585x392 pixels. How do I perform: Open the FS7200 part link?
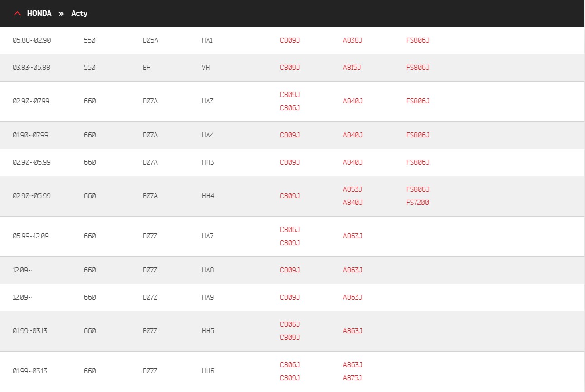pyautogui.click(x=418, y=203)
